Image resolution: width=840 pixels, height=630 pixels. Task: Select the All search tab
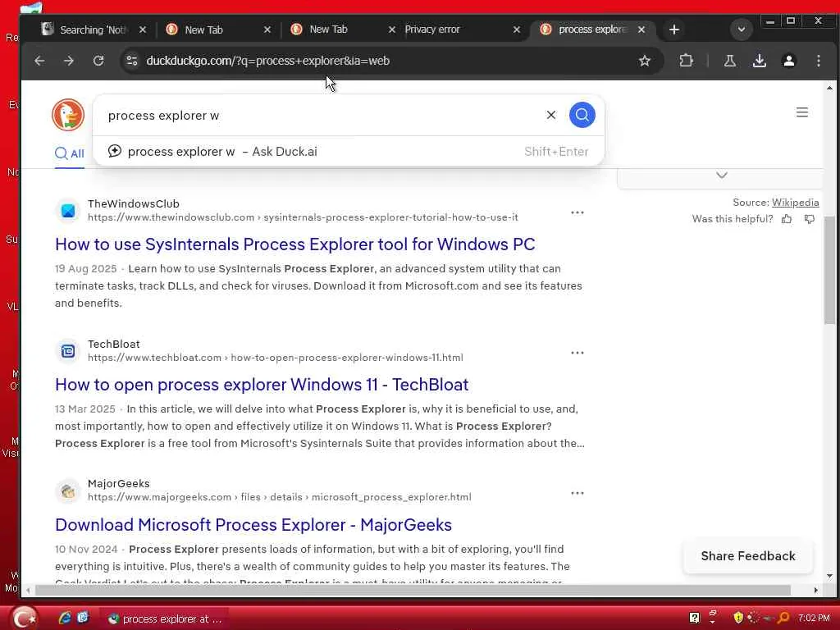coord(70,153)
